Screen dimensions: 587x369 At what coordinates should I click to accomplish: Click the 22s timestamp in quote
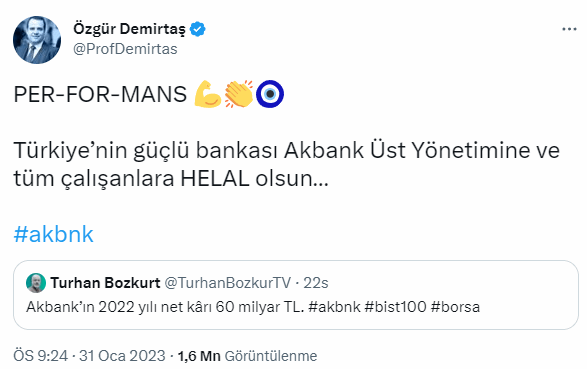(316, 283)
